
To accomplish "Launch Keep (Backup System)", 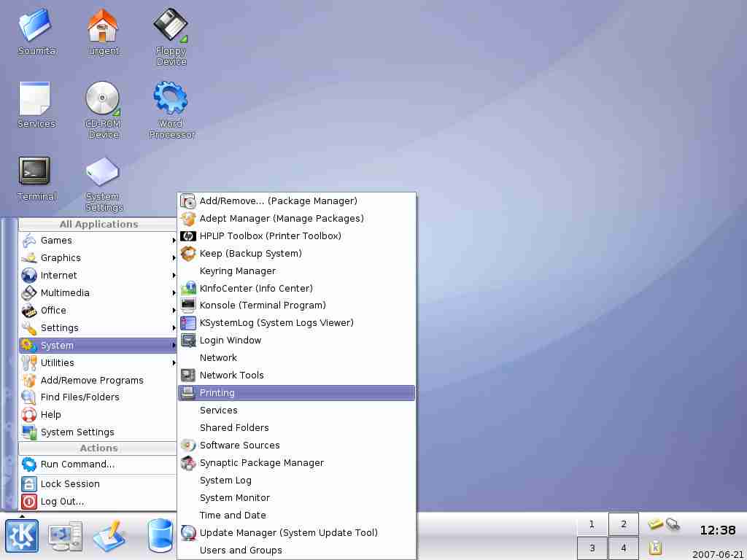I will (x=296, y=253).
